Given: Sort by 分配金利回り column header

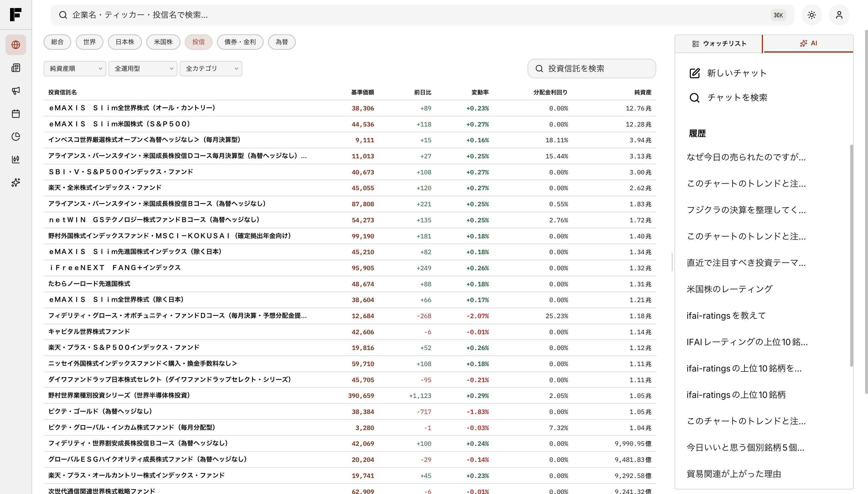Looking at the screenshot, I should point(550,92).
